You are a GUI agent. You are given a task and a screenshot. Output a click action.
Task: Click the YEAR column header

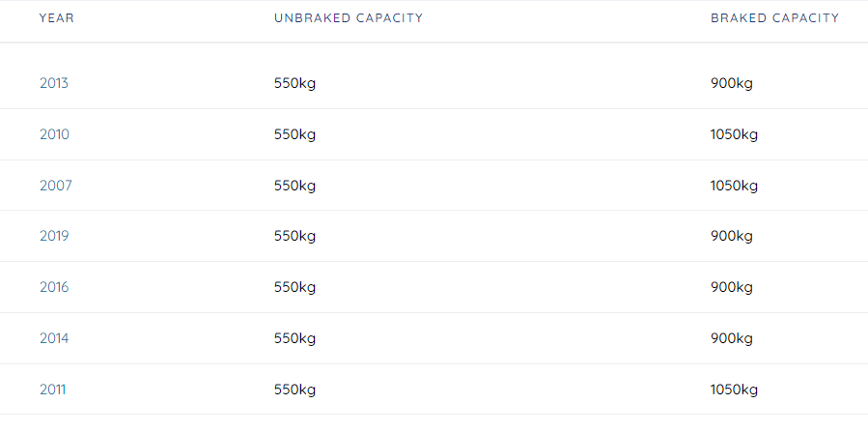pyautogui.click(x=56, y=18)
